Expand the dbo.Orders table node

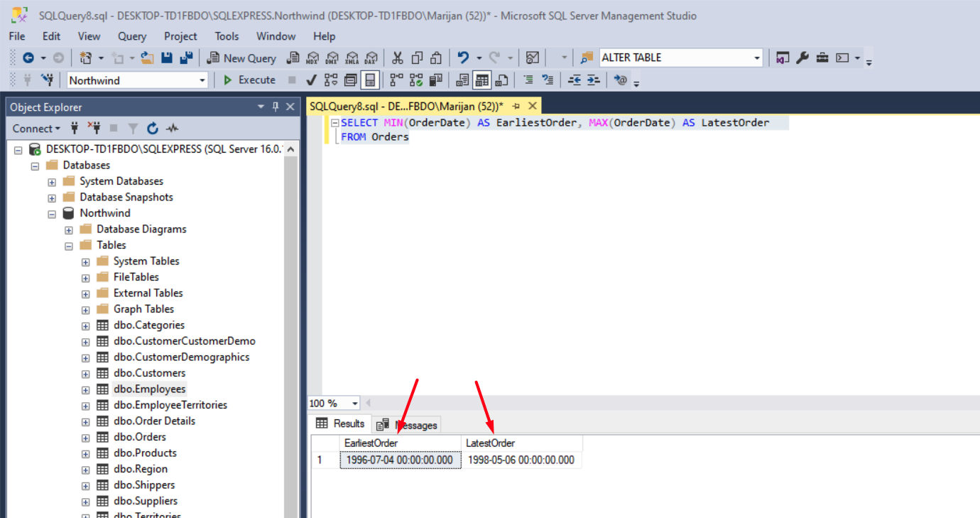tap(86, 437)
